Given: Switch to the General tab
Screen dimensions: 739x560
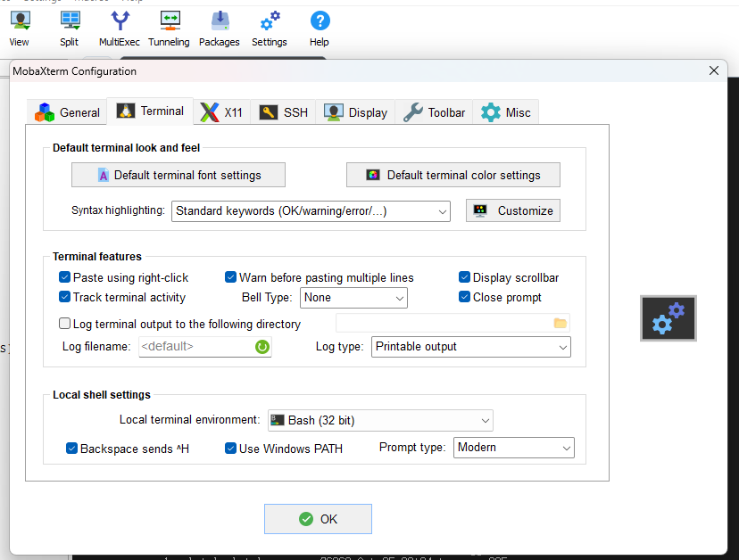Looking at the screenshot, I should pos(67,112).
